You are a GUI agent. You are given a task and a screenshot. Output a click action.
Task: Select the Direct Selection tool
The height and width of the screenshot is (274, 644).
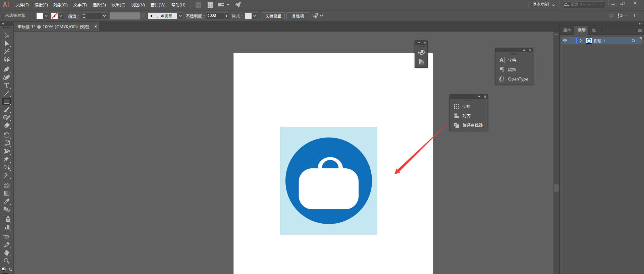pos(6,44)
